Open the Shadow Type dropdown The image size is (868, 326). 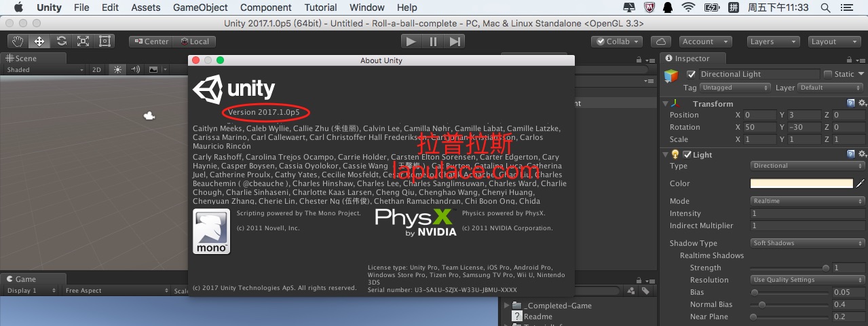click(808, 243)
